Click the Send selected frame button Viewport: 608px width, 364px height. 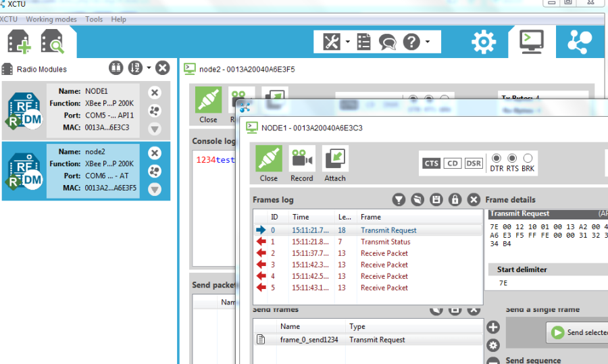click(x=578, y=332)
